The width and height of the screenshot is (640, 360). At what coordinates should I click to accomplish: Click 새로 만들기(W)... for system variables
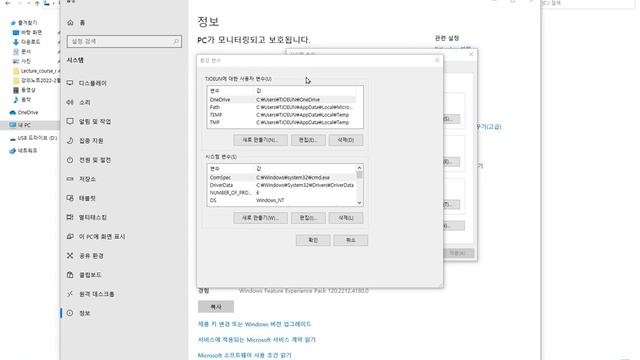pos(260,218)
